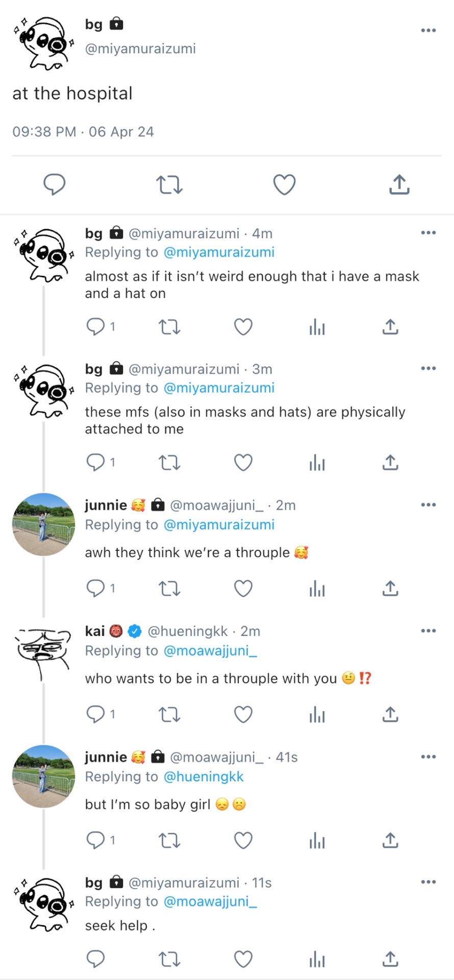This screenshot has height=980, width=454.
Task: Retweet junnie's 'throuple' reply
Action: pyautogui.click(x=169, y=589)
